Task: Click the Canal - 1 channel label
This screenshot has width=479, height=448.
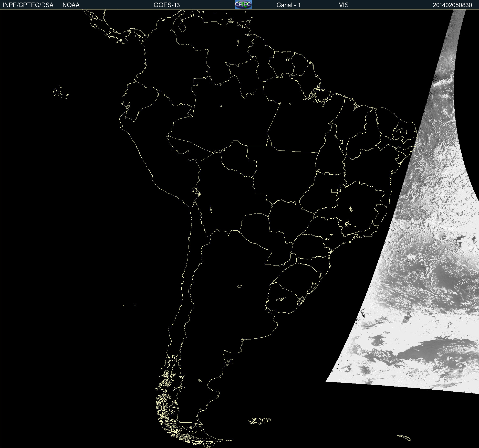Action: coord(288,5)
